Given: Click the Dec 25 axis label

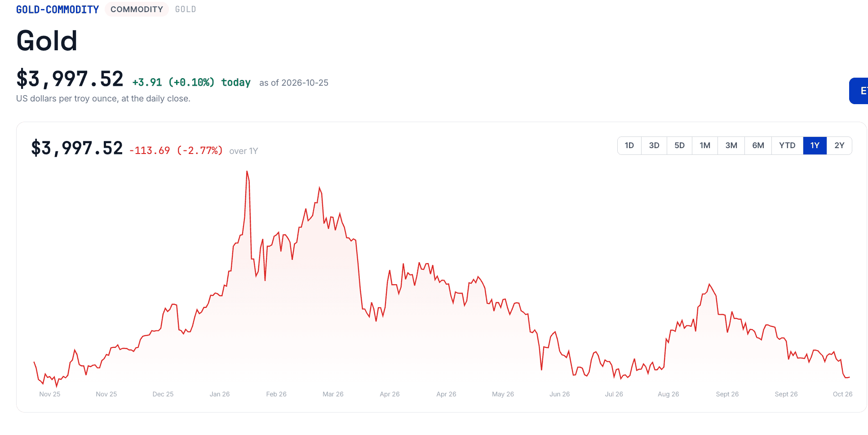Looking at the screenshot, I should click(x=163, y=394).
